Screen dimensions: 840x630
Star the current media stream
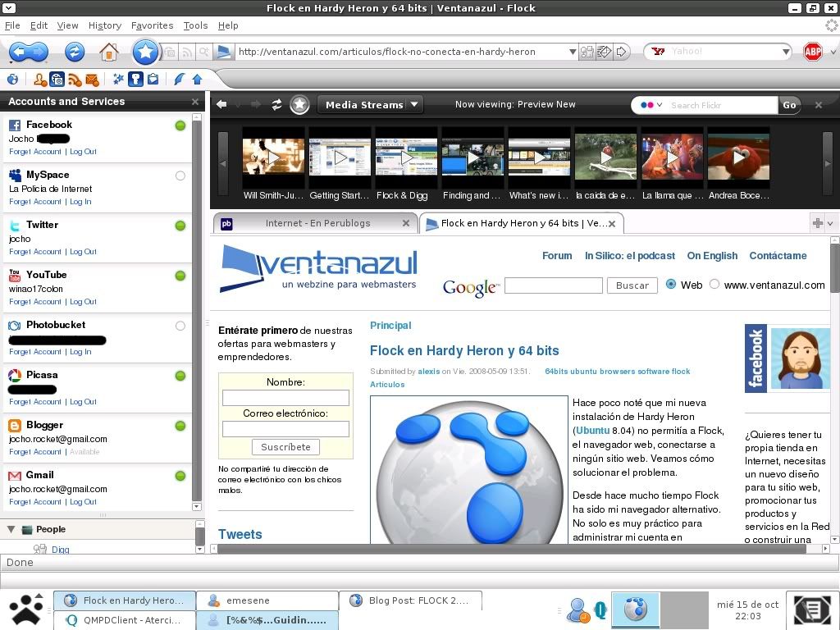[x=299, y=104]
